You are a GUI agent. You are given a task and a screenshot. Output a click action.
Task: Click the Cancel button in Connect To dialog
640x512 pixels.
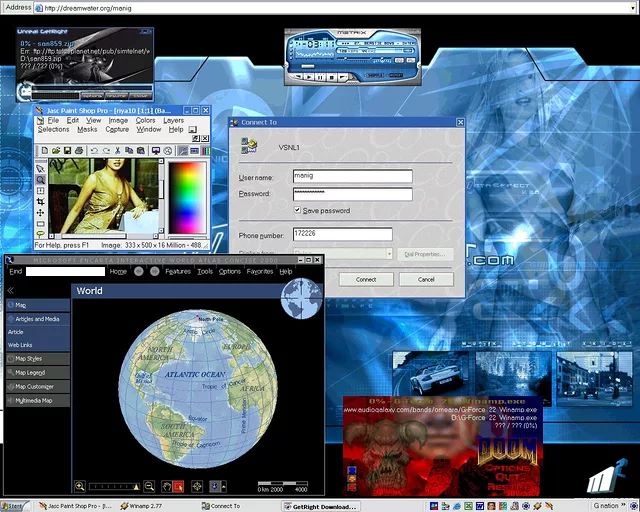point(426,279)
